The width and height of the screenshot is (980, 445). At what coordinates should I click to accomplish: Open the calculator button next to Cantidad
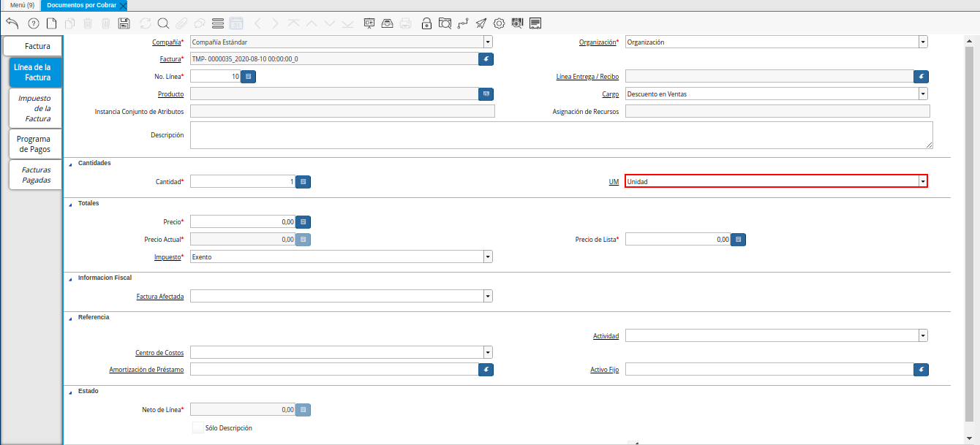click(304, 181)
